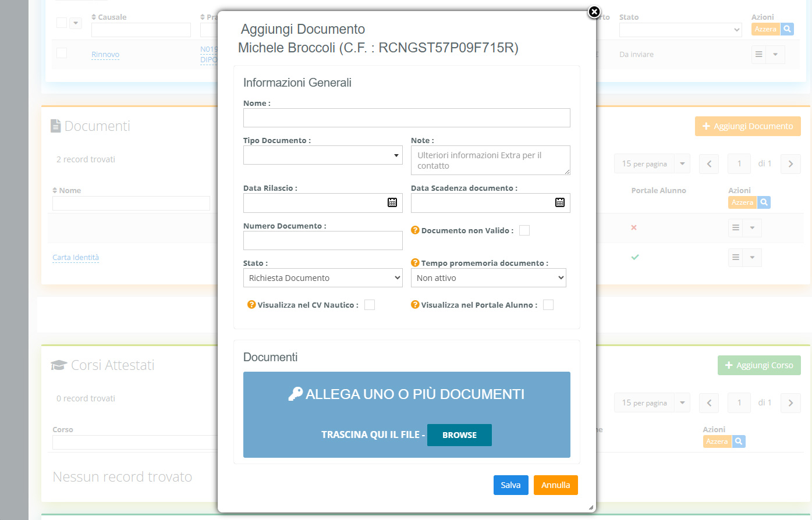Go to the previous page in the Corsi Attestati pager
Viewport: 812px width, 520px height.
(x=709, y=403)
